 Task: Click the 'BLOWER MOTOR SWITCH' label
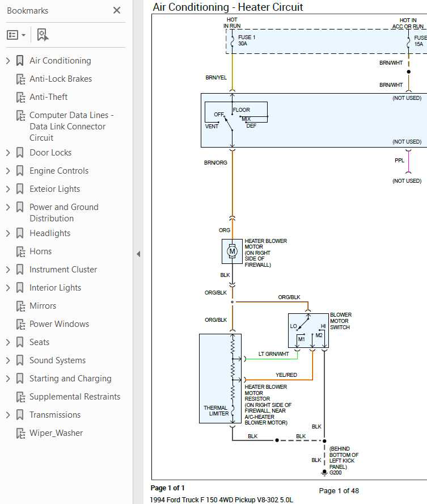pos(341,321)
